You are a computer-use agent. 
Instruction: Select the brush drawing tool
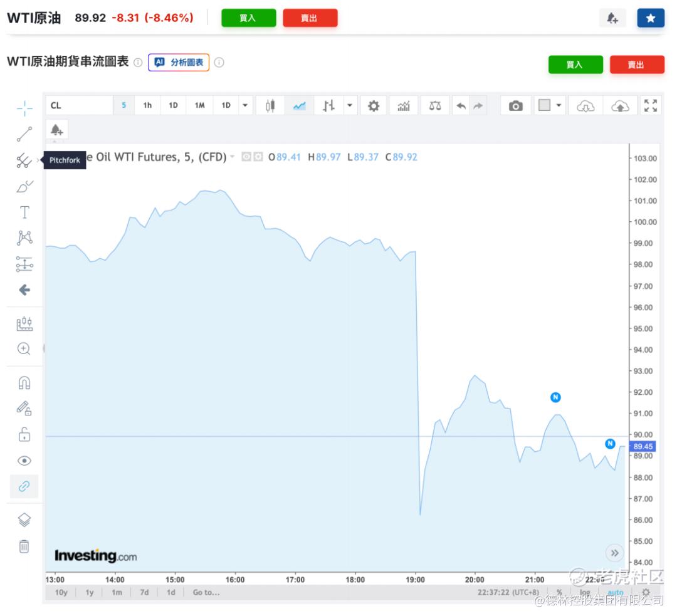point(24,187)
